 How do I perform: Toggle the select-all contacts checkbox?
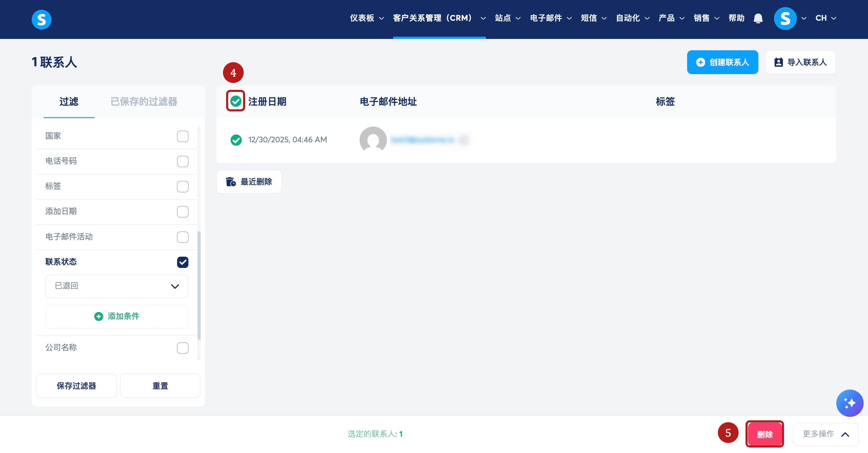(236, 101)
